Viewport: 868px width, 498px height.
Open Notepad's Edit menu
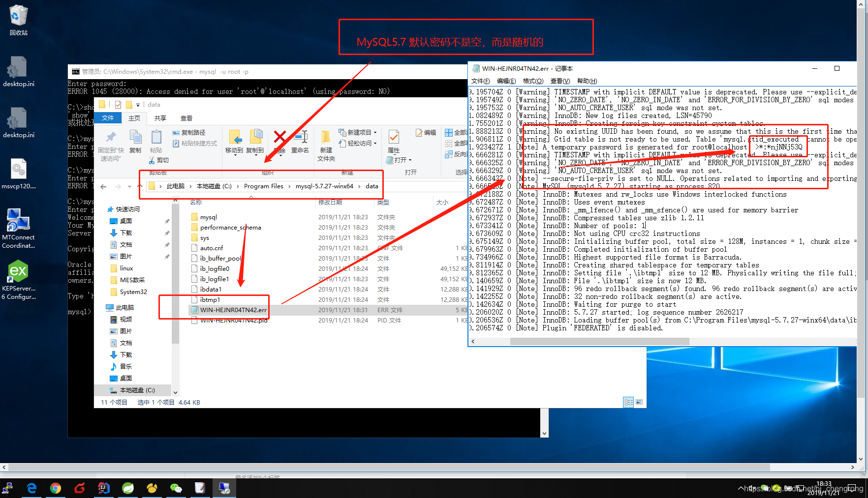[506, 81]
